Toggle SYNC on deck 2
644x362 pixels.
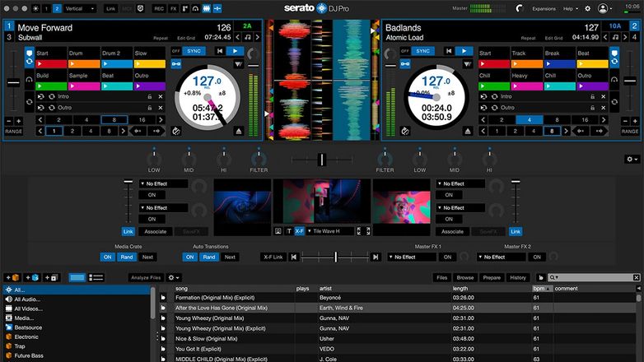[422, 51]
